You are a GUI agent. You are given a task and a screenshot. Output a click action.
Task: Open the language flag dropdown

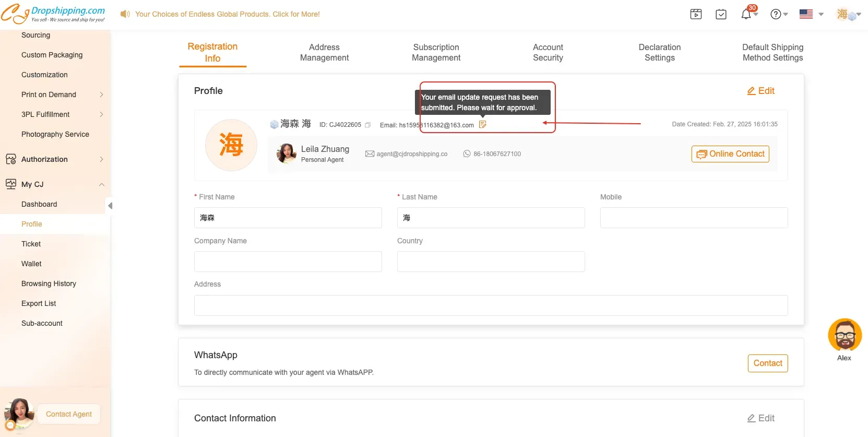[x=811, y=15]
